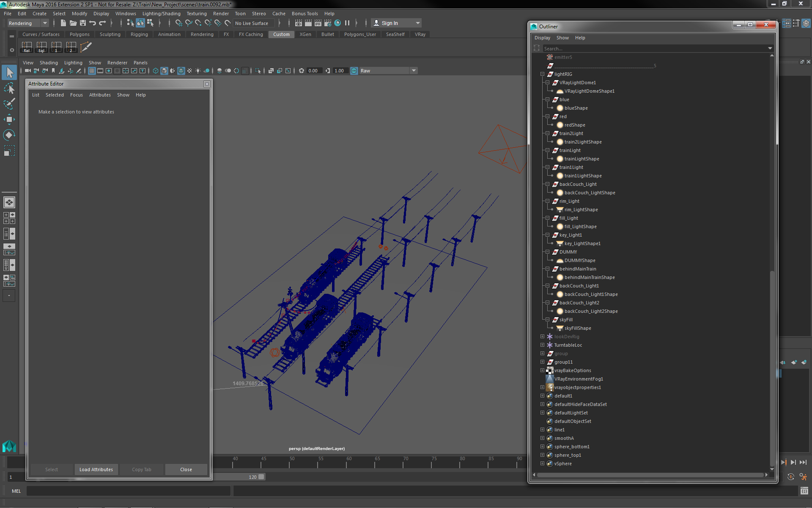Screen dimensions: 812x508
Task: Click the Eql shelf button
Action: 41,47
